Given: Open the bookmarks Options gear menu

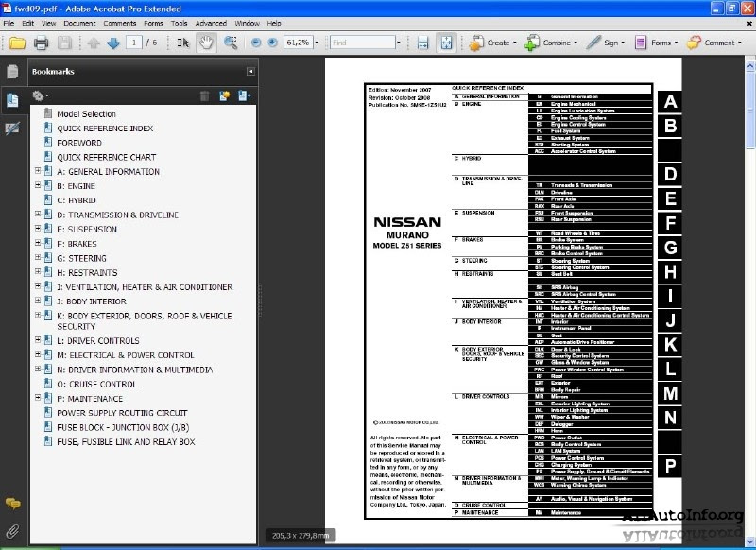Looking at the screenshot, I should (x=40, y=96).
